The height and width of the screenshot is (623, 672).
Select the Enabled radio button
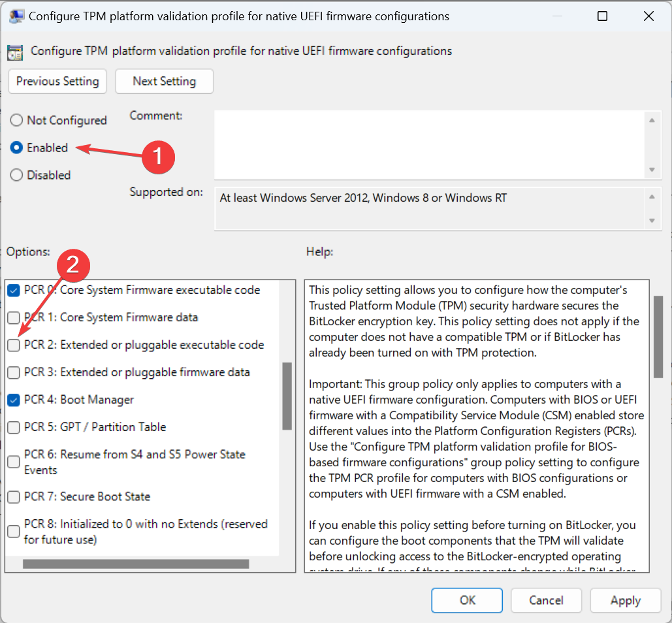point(16,148)
